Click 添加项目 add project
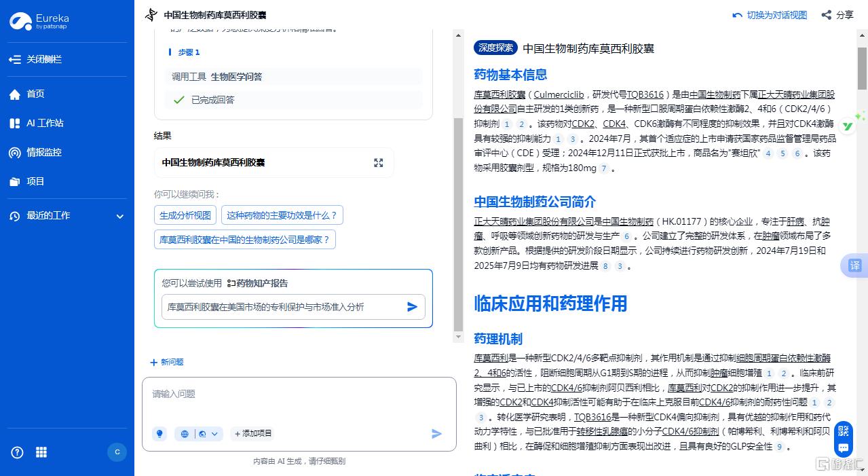 pos(252,433)
